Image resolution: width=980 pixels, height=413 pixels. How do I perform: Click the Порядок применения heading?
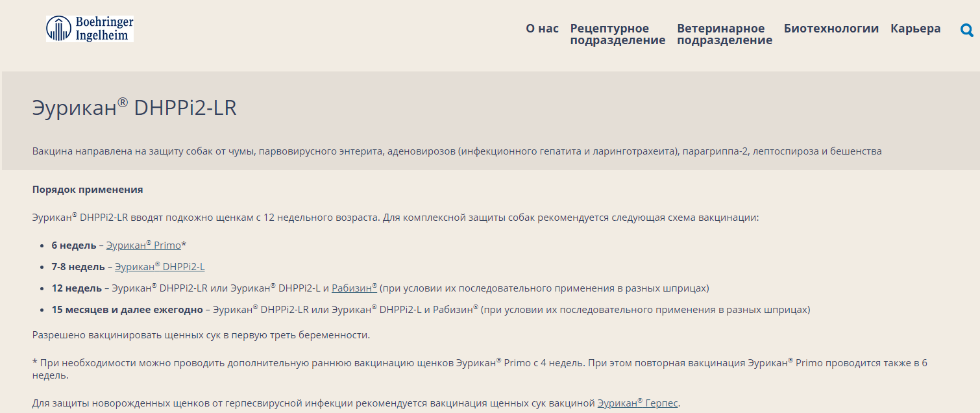coord(88,190)
